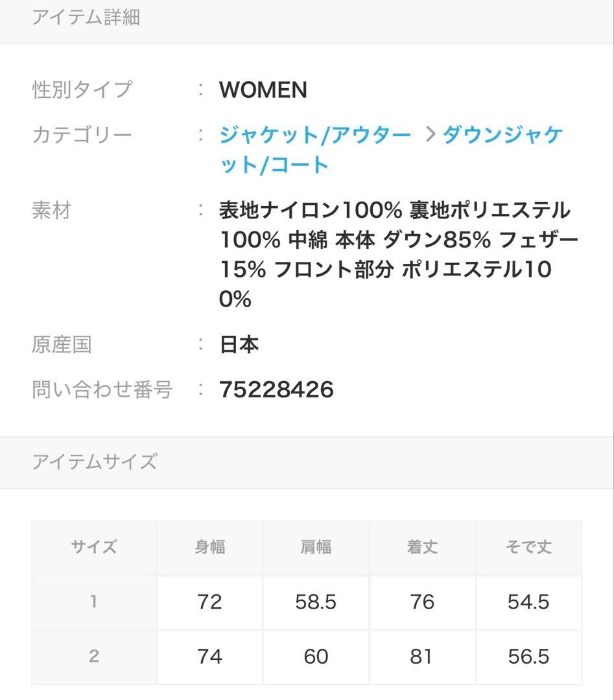This screenshot has height=700, width=614.
Task: Click the サイズ column header
Action: [94, 548]
